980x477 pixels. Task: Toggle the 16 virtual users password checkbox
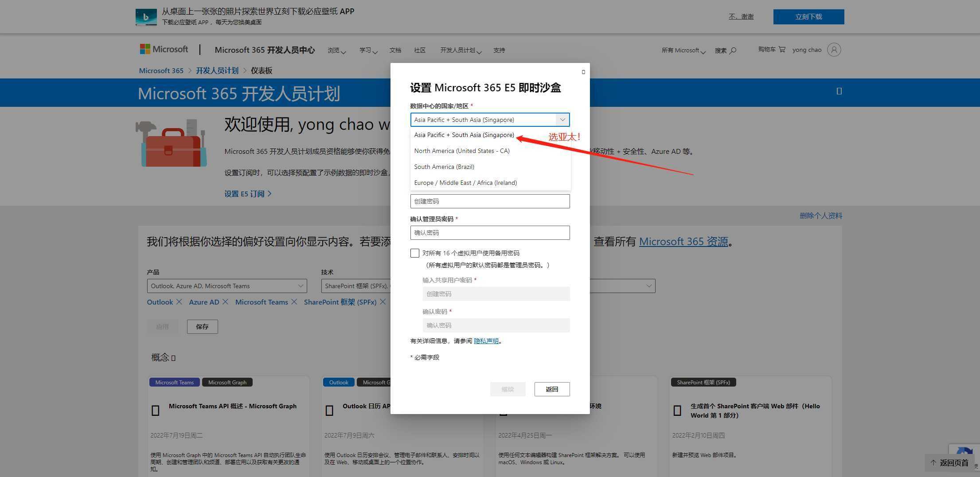(x=415, y=253)
